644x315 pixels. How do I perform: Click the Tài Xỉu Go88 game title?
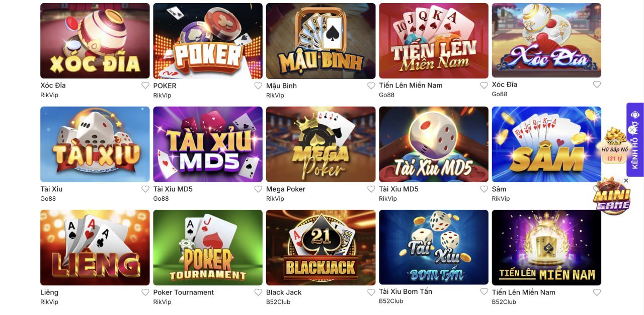(x=51, y=189)
